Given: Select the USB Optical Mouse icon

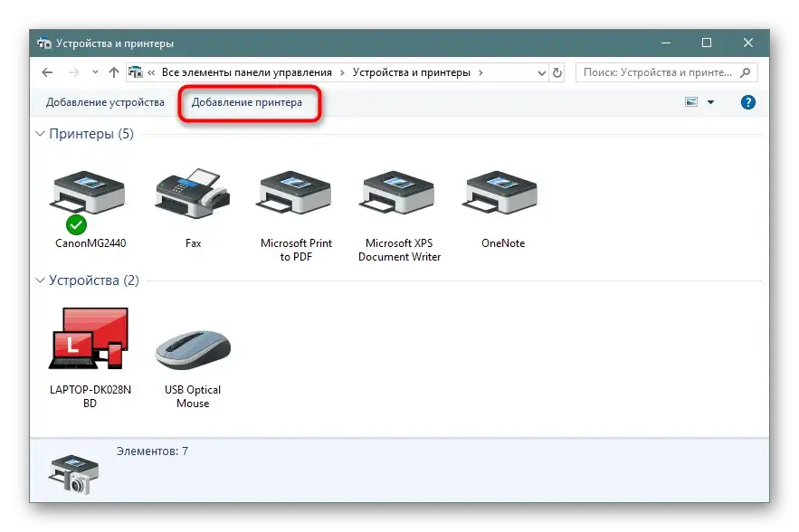Looking at the screenshot, I should tap(192, 348).
